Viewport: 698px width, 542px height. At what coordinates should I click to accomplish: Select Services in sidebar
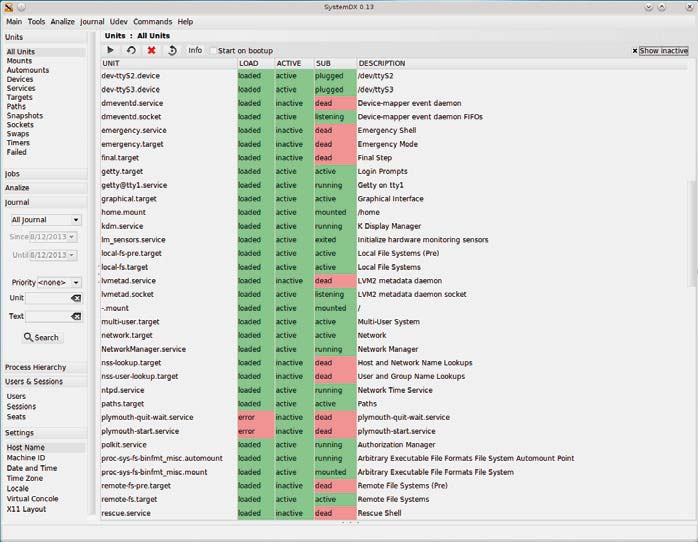tap(21, 89)
